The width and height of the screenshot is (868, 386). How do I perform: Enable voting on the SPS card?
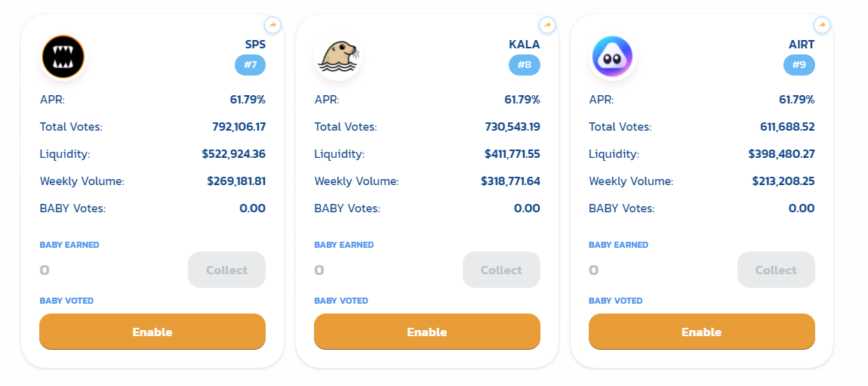pyautogui.click(x=152, y=332)
